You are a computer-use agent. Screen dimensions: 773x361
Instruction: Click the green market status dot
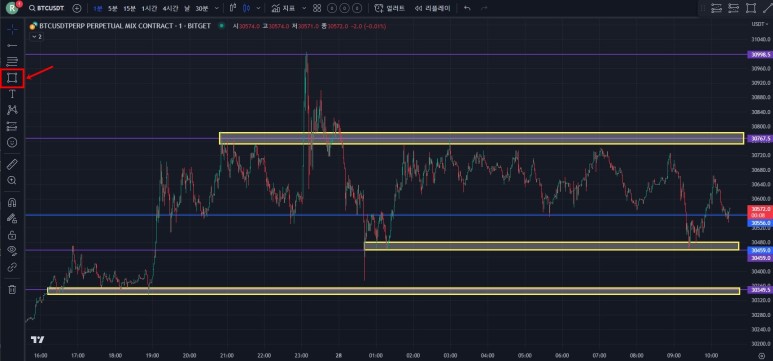[x=221, y=26]
